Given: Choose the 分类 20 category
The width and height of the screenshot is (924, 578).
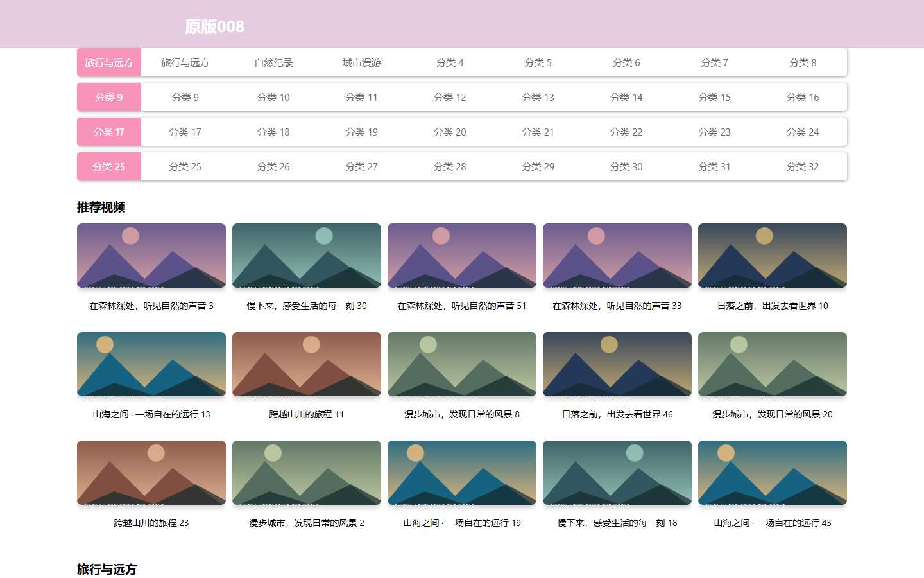Looking at the screenshot, I should point(450,132).
